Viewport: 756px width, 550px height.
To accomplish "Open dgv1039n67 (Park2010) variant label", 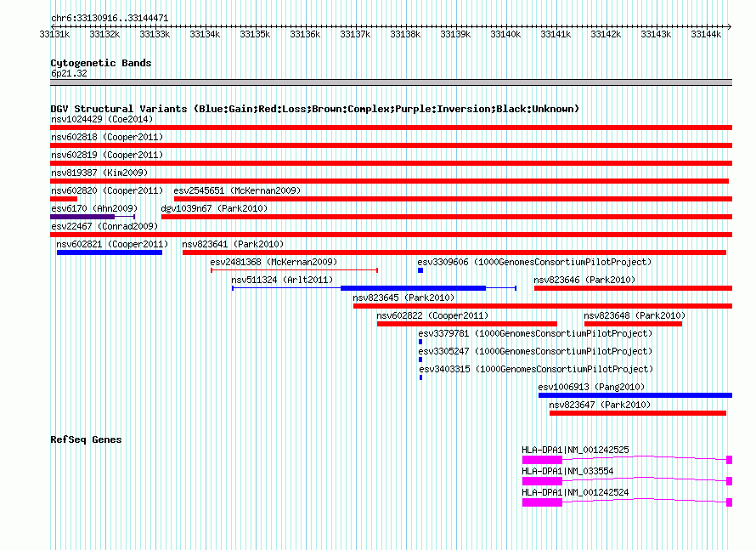I will (x=214, y=208).
